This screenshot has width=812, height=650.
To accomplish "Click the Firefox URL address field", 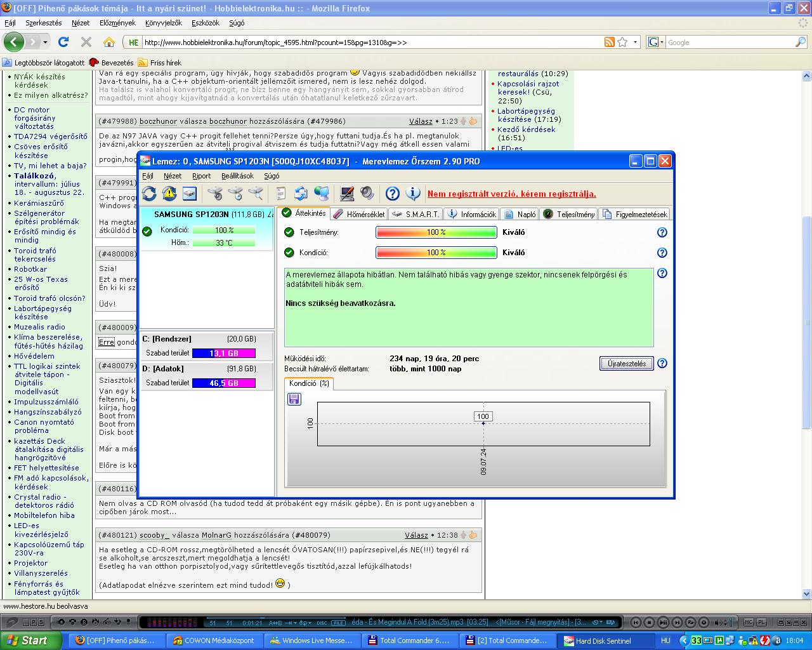I will pos(371,43).
